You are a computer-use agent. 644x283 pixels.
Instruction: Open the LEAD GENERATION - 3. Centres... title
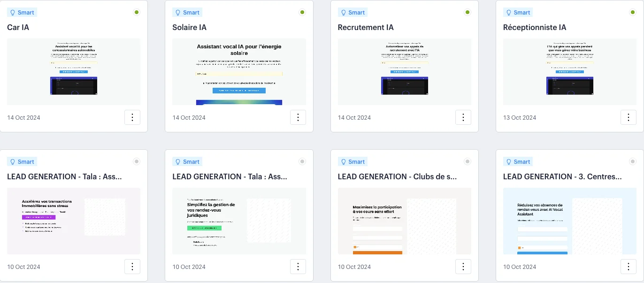(x=562, y=176)
